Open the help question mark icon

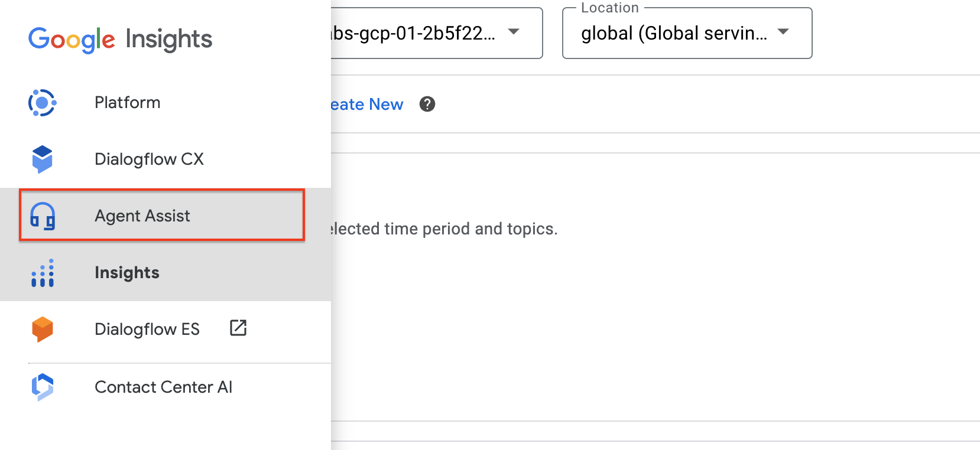(427, 104)
